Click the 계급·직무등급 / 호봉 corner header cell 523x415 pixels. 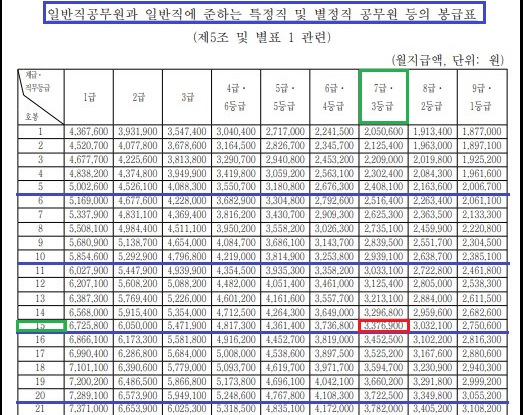[41, 97]
